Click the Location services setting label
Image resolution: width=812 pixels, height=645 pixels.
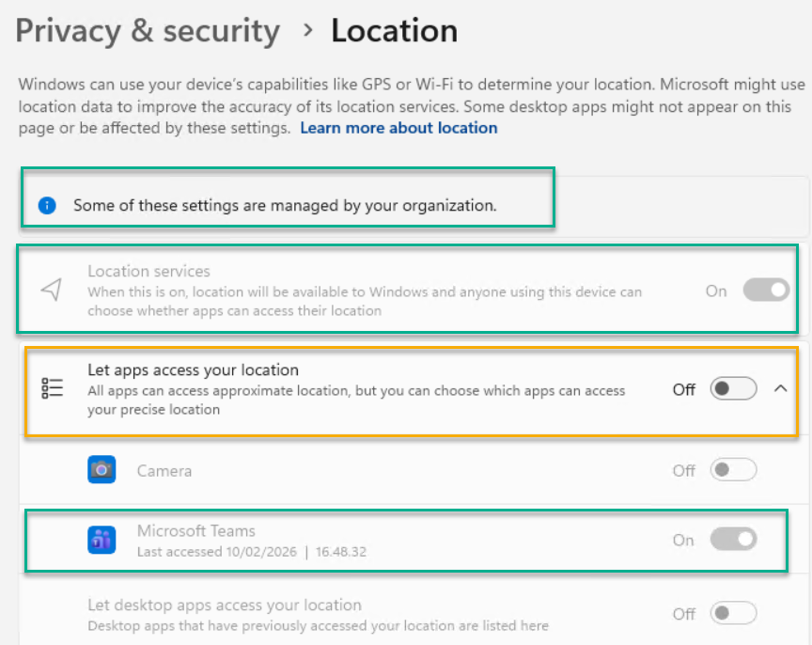pos(148,272)
